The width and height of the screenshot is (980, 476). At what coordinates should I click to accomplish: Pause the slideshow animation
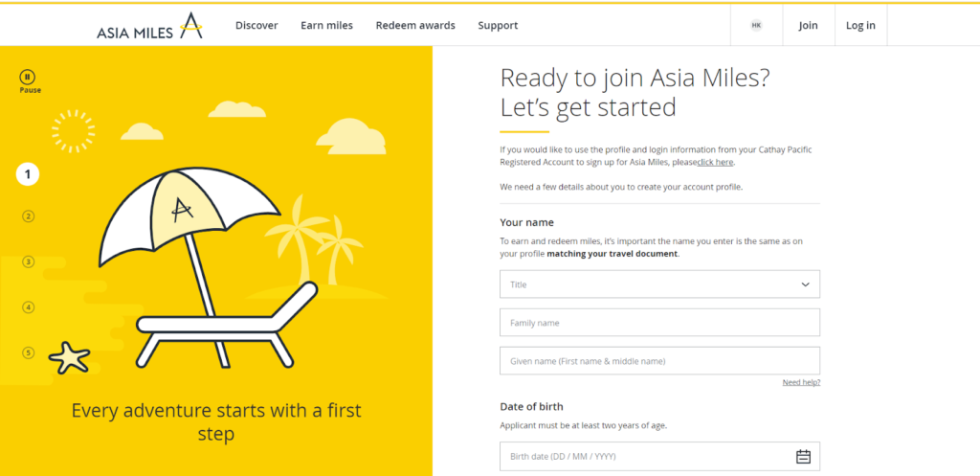click(x=29, y=77)
